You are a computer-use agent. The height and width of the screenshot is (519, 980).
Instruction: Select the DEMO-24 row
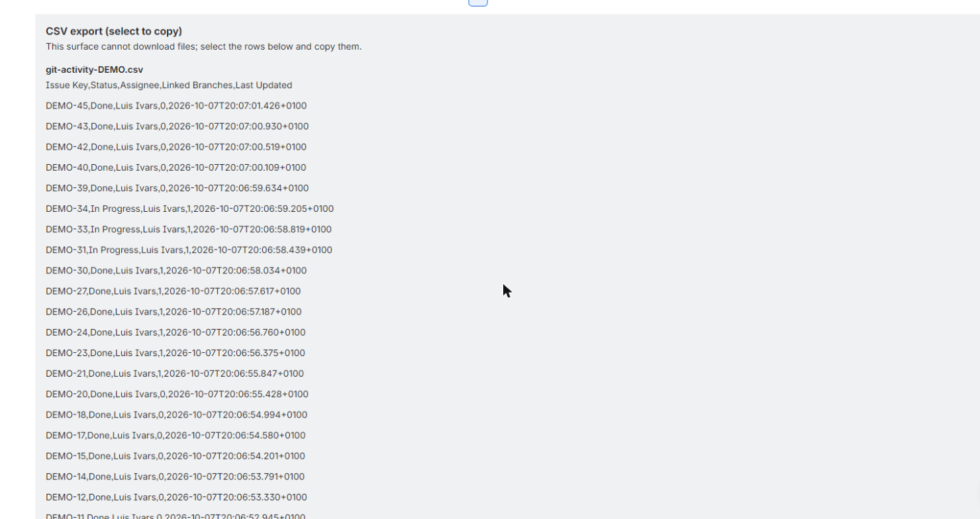(x=175, y=332)
